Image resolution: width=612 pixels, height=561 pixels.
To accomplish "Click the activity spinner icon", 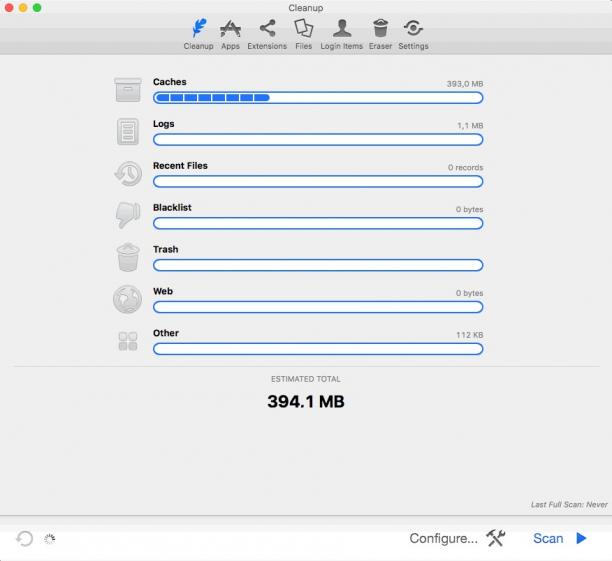I will (x=50, y=539).
